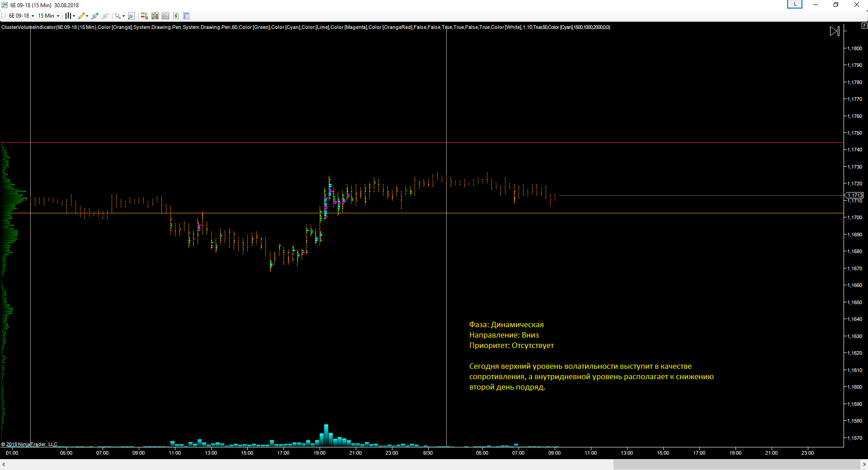868x470 pixels.
Task: Open the 15 Min interval dropdown
Action: (48, 16)
